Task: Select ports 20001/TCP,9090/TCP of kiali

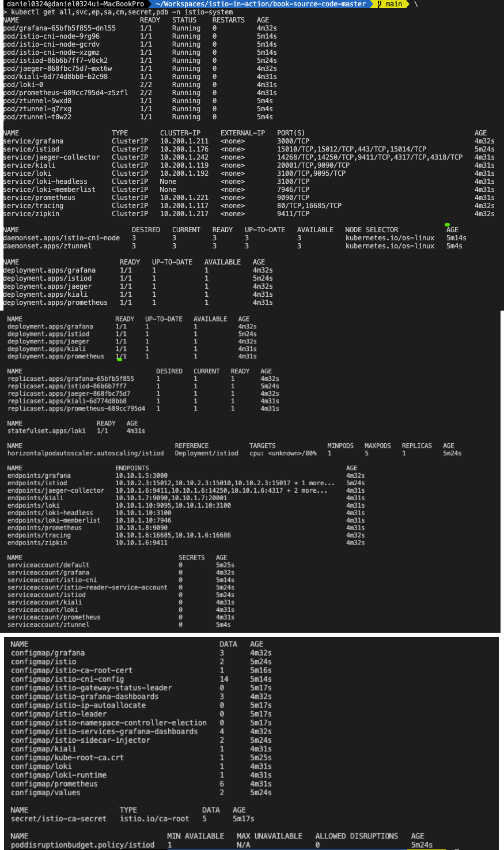Action: [313, 165]
